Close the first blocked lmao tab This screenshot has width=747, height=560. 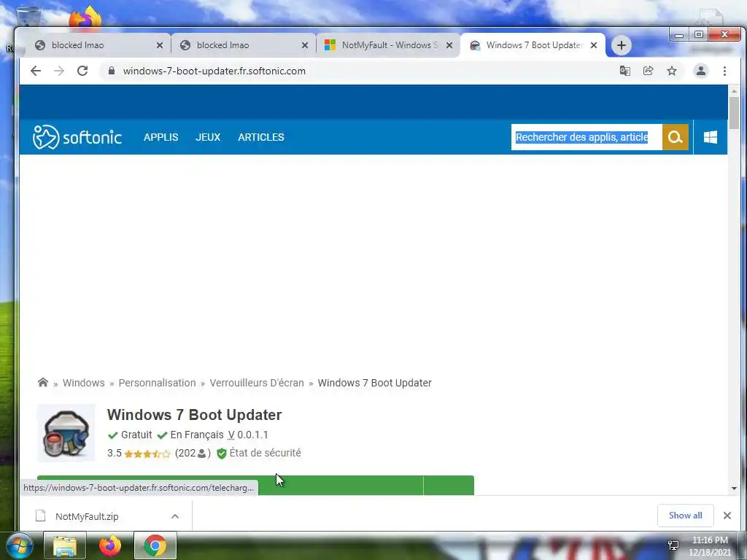click(160, 45)
